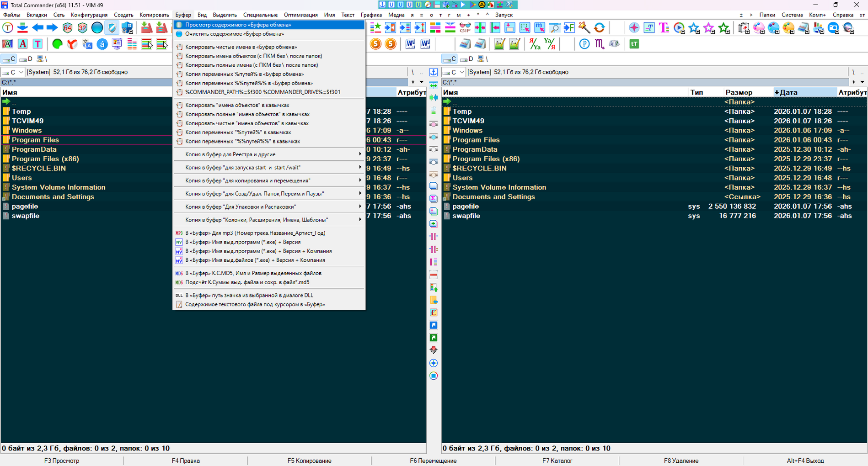Click the green tT icon
Viewport: 868px width, 466px height.
pos(634,44)
